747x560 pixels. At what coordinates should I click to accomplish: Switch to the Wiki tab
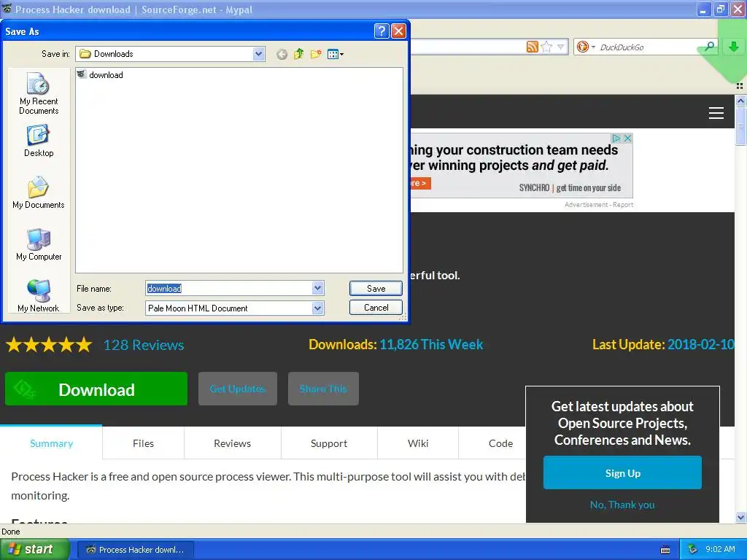[x=418, y=443]
